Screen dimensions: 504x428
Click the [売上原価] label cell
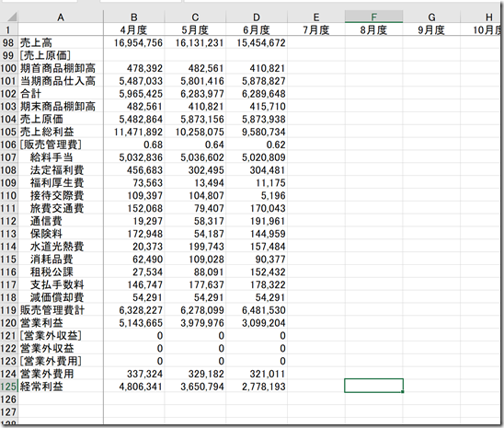[61, 55]
